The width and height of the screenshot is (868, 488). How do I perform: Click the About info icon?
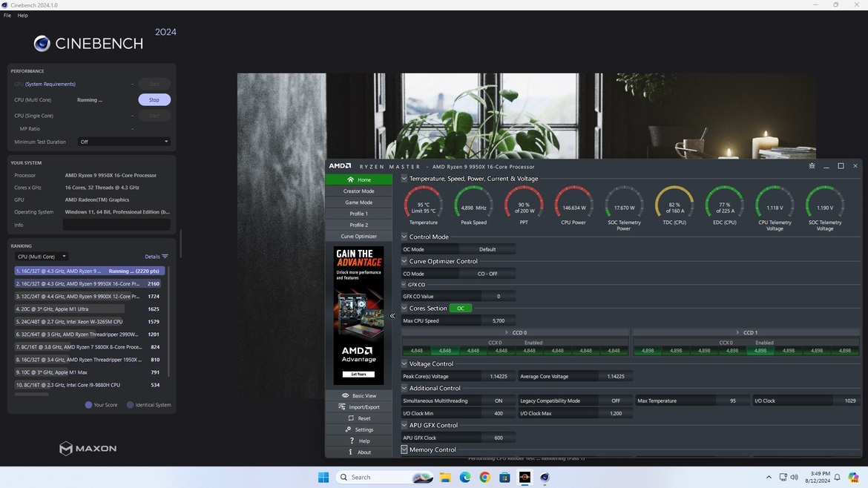click(350, 452)
